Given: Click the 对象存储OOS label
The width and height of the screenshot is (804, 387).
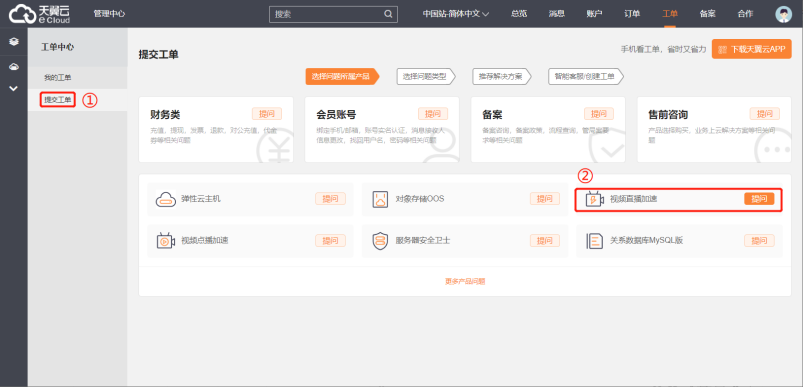Looking at the screenshot, I should pos(420,199).
